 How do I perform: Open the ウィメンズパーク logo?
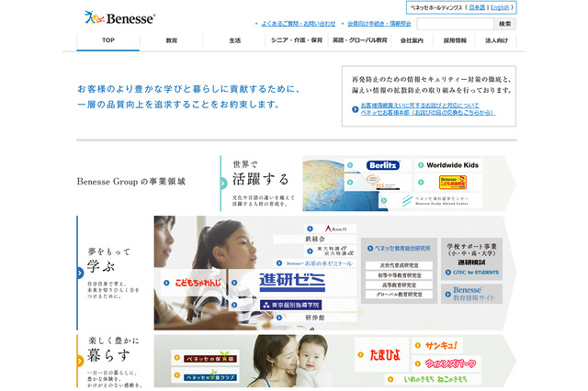tap(451, 363)
